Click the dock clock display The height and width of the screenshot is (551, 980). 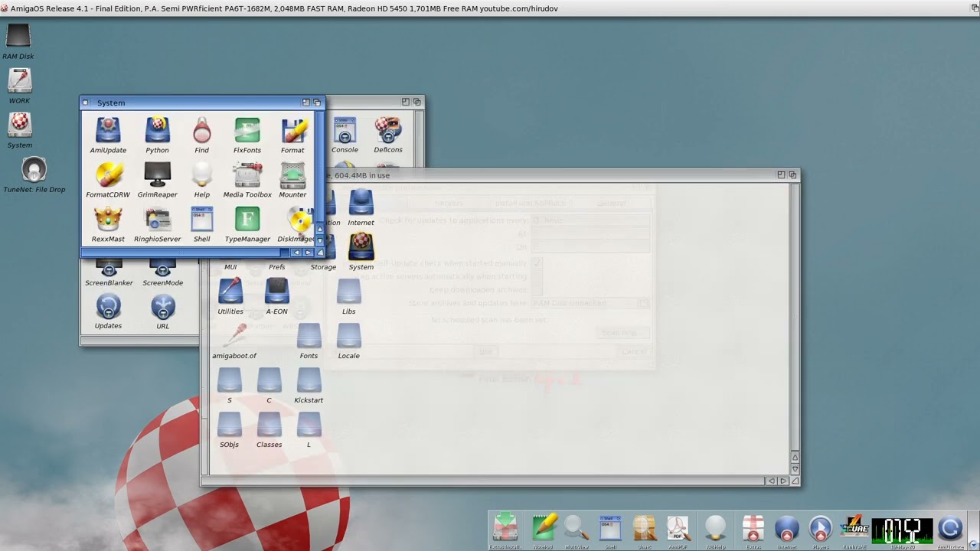[x=903, y=530]
